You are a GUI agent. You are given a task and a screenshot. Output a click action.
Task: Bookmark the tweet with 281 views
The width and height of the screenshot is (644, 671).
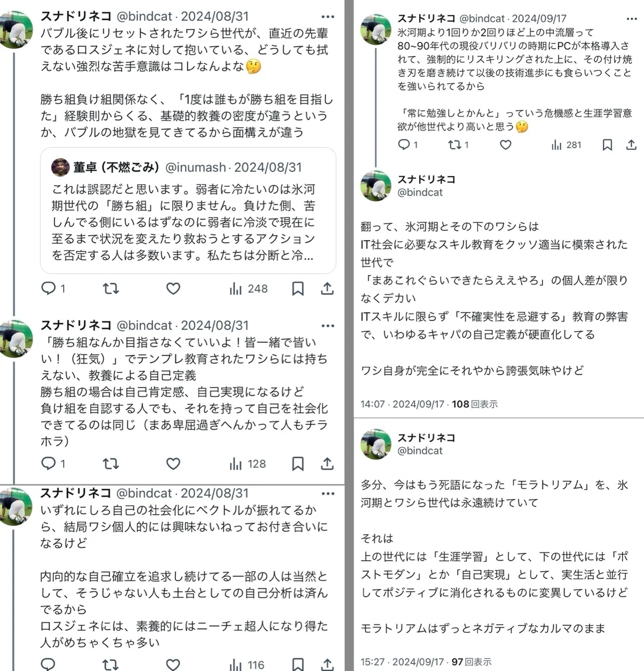(x=607, y=145)
